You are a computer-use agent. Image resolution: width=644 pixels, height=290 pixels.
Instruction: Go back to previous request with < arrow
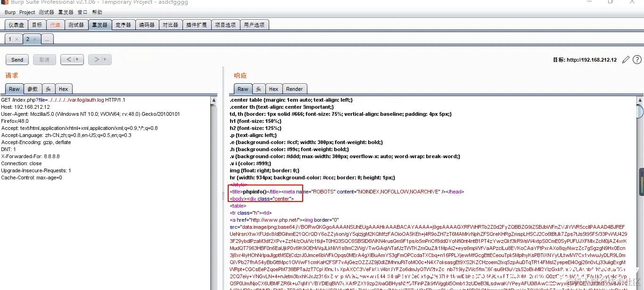pyautogui.click(x=69, y=60)
